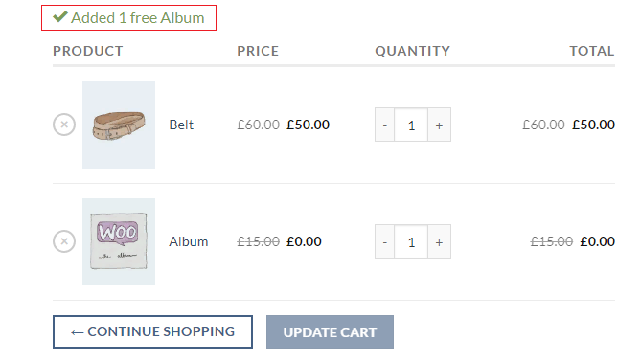Click the green checkmark success icon
Screen dimensions: 641x364
coord(60,16)
